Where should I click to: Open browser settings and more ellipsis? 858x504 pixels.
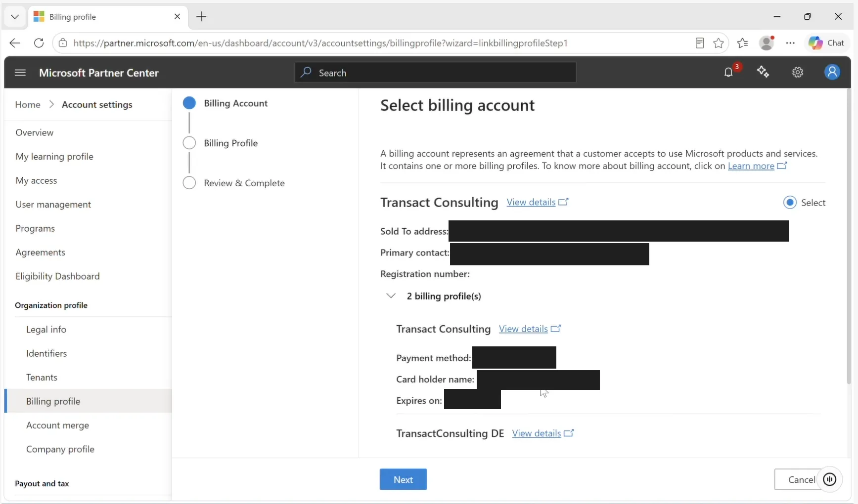pos(790,43)
